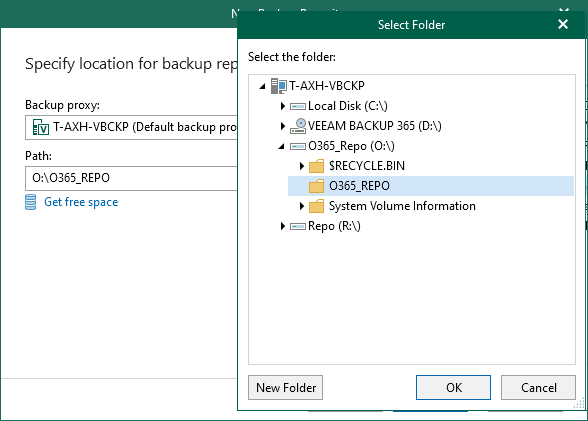This screenshot has height=421, width=588.
Task: Click the System Volume Information folder icon
Action: (316, 206)
